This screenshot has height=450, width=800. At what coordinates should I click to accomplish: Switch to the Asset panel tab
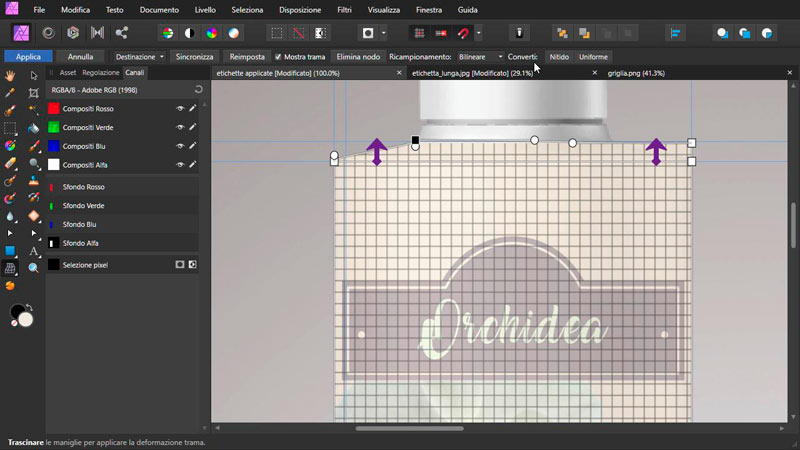coord(68,72)
